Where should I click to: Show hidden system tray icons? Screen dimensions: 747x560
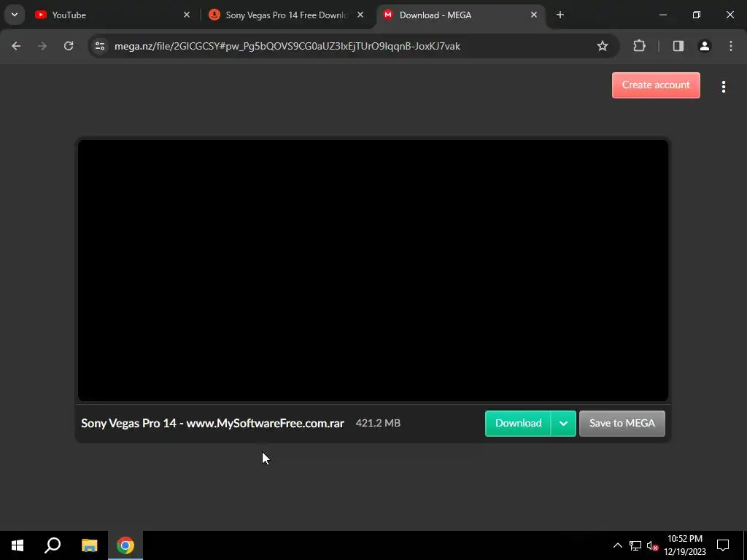pyautogui.click(x=617, y=545)
